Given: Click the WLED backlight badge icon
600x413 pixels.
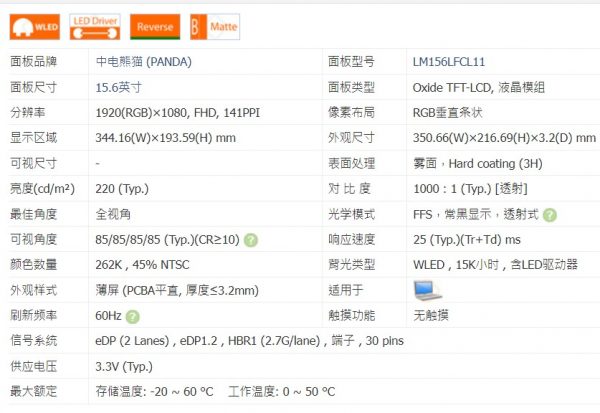Looking at the screenshot, I should tap(35, 27).
